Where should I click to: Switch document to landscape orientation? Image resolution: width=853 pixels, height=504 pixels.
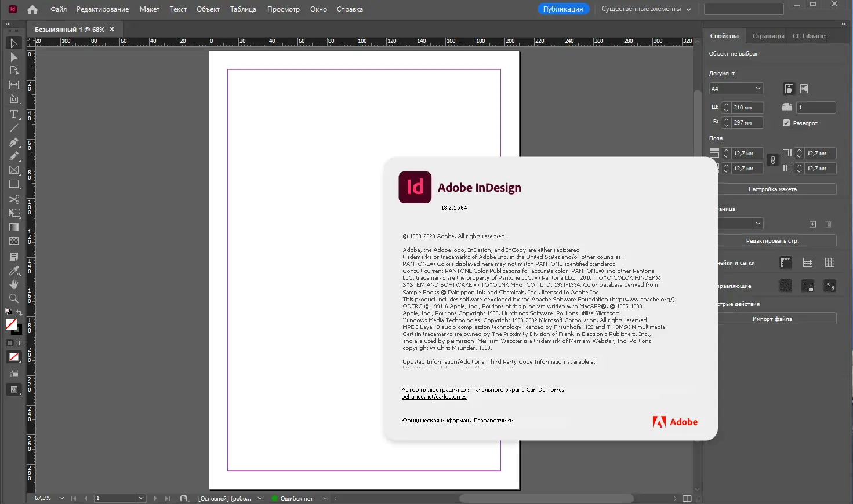pos(804,88)
